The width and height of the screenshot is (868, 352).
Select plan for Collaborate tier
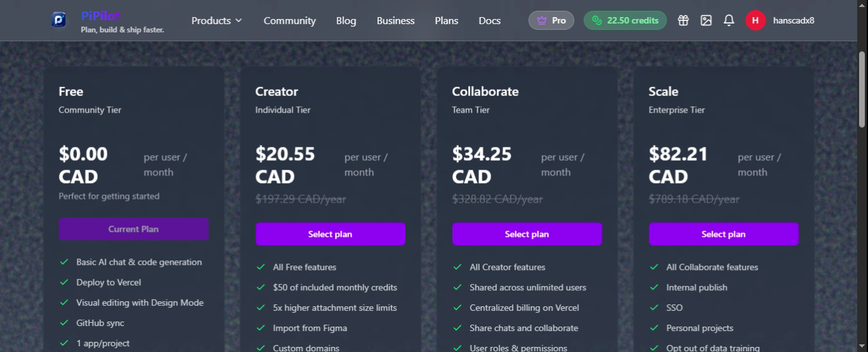[527, 234]
